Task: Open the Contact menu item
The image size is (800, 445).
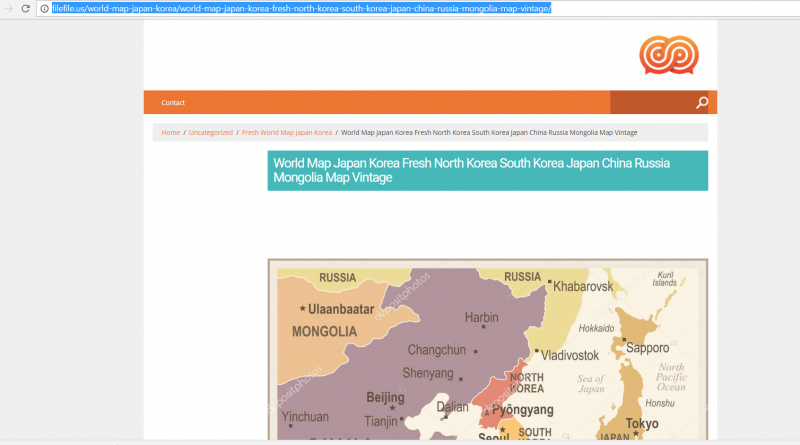Action: [173, 102]
